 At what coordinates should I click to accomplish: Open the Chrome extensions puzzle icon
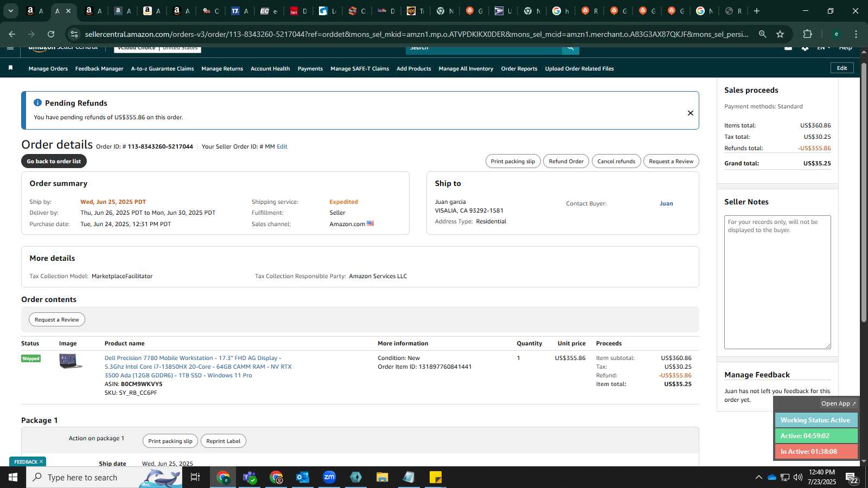[x=807, y=34]
